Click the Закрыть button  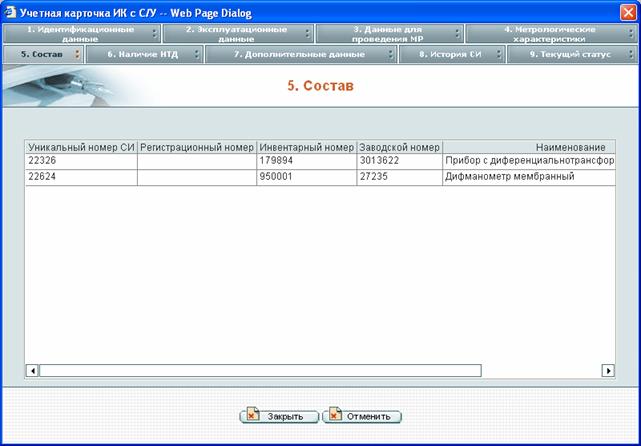point(279,416)
